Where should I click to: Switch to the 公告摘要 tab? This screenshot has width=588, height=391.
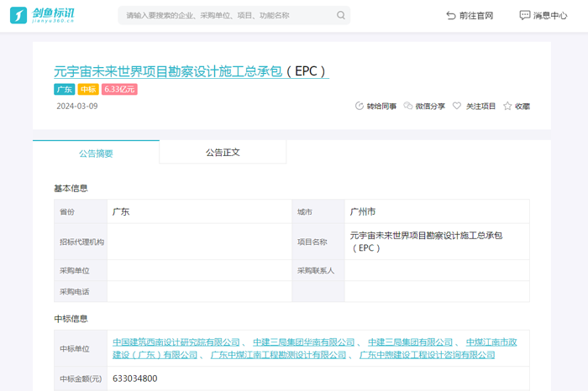click(96, 153)
